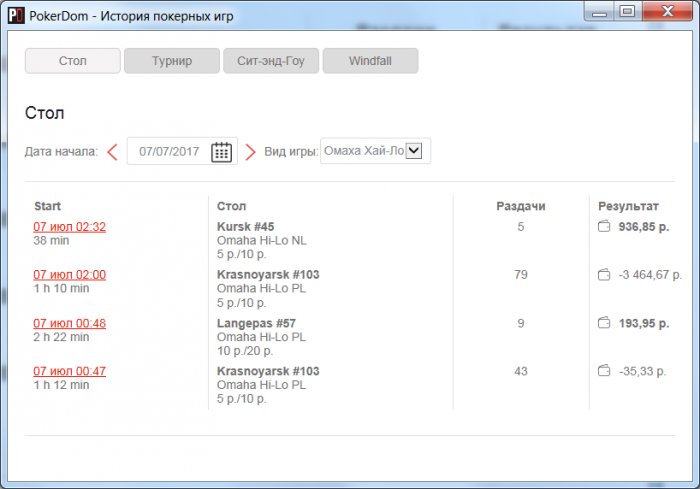Click hands count 43
This screenshot has width=700, height=489.
pyautogui.click(x=521, y=371)
